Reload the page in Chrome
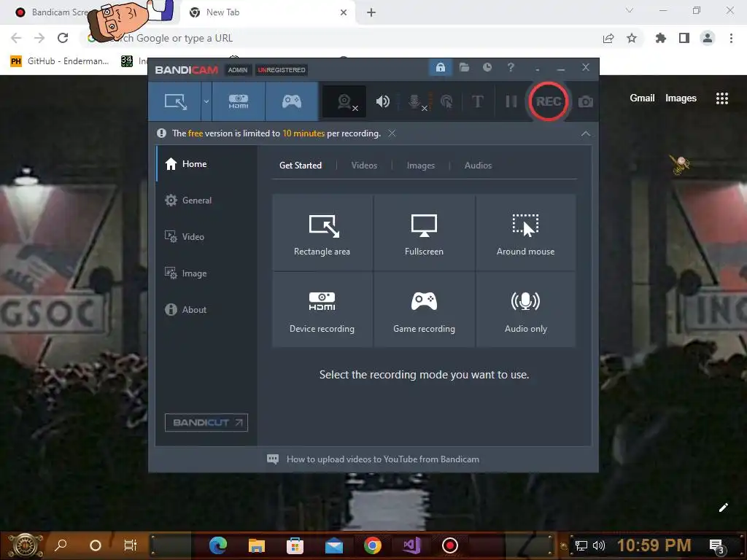 63,38
